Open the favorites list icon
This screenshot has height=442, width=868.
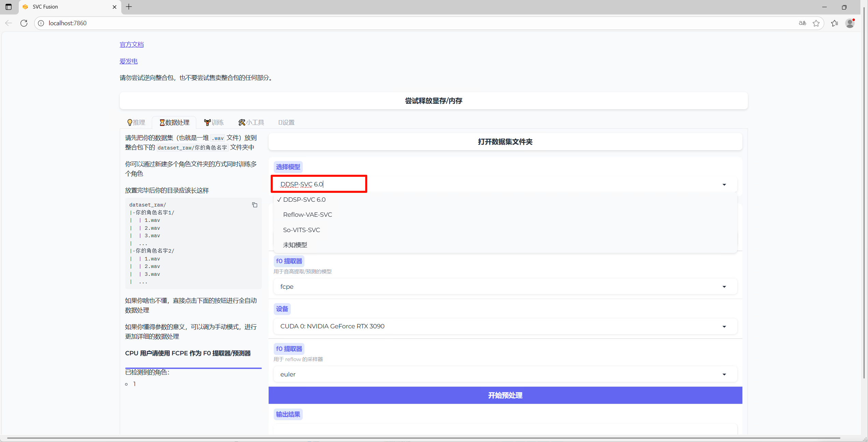point(835,23)
